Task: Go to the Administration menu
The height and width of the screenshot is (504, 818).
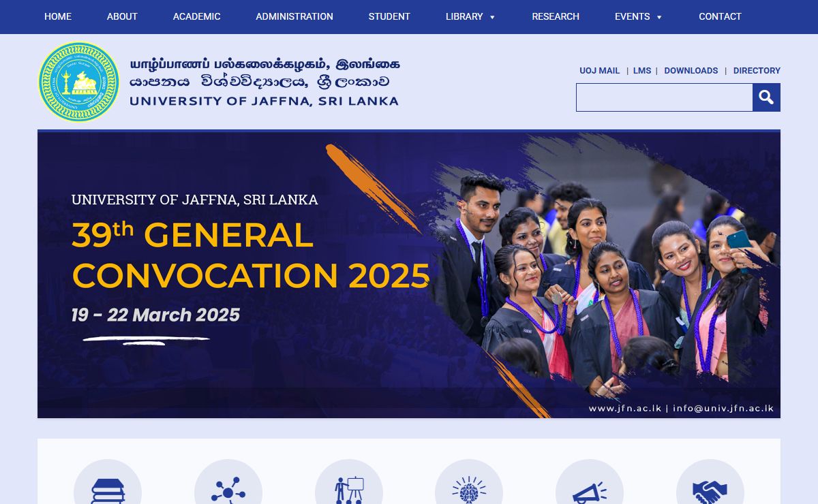Action: 294,16
